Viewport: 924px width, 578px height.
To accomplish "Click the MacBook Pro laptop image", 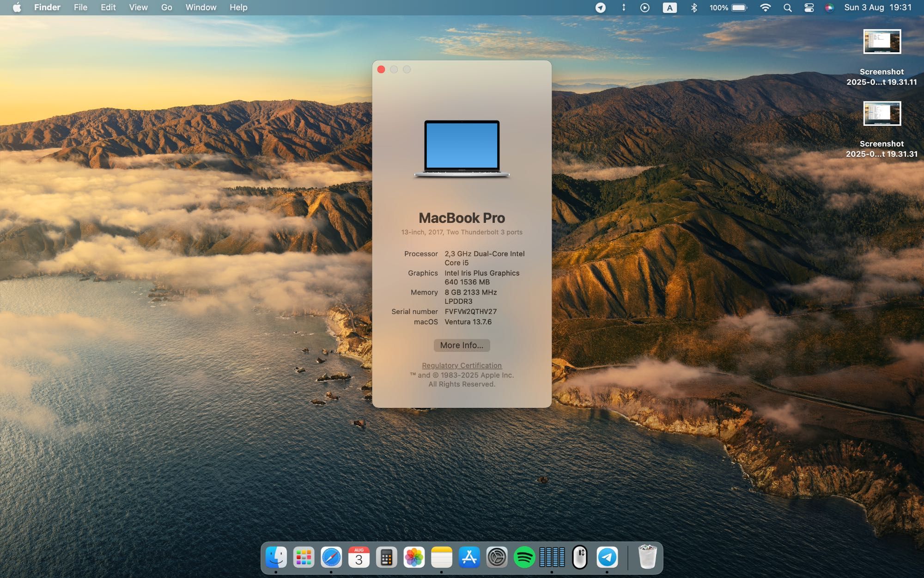I will (462, 149).
